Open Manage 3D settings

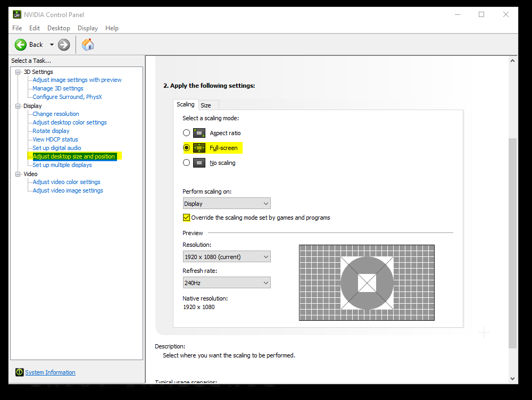coord(57,88)
